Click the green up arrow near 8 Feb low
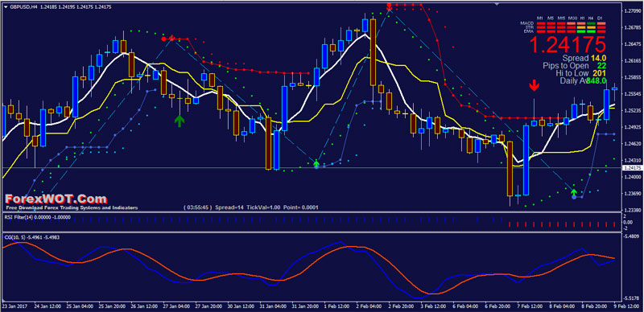Image resolution: width=644 pixels, height=312 pixels. (x=574, y=192)
